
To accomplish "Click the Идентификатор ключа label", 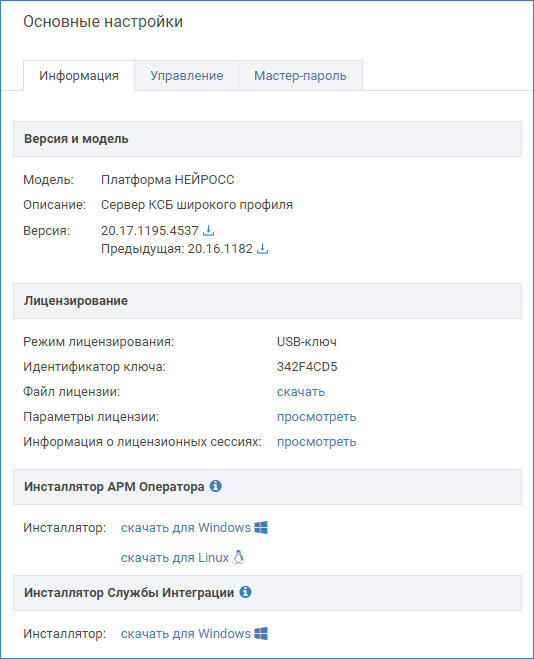I will tap(95, 367).
